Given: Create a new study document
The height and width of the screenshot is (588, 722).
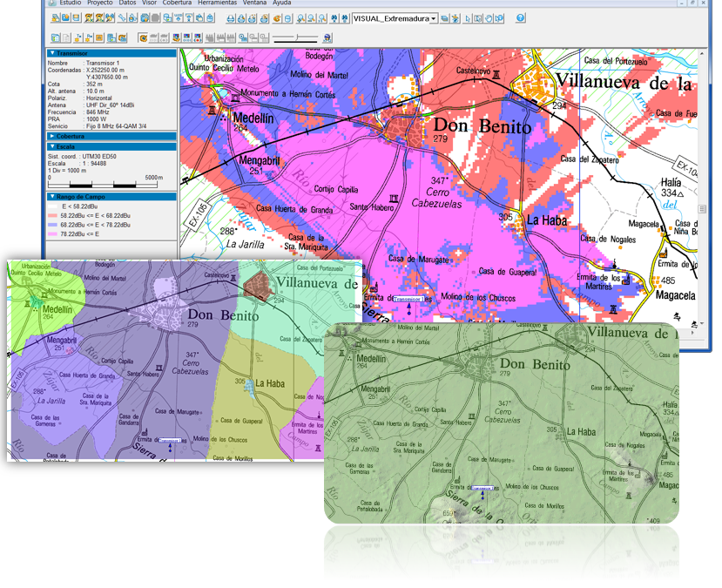Looking at the screenshot, I should point(55,18).
